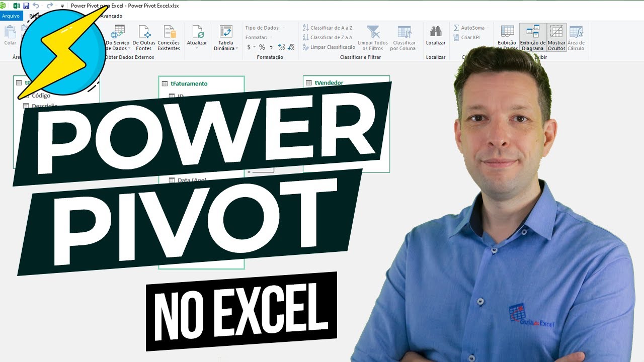Viewport: 644px width, 362px height.
Task: Select the tFaturamento table header
Action: [x=202, y=83]
